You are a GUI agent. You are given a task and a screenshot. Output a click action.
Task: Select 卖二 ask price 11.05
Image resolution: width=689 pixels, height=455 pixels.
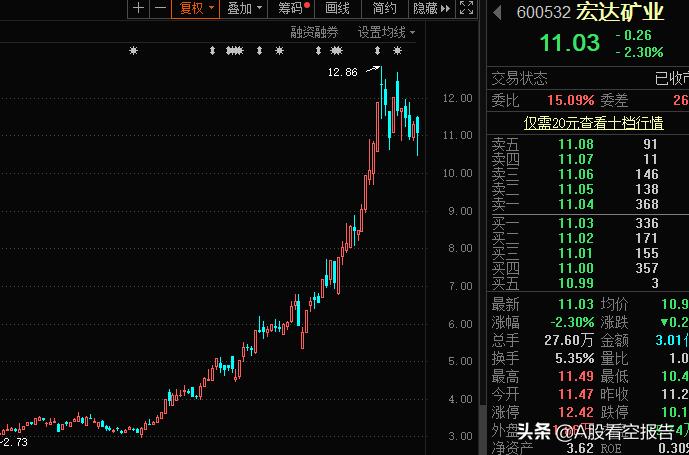coord(576,189)
